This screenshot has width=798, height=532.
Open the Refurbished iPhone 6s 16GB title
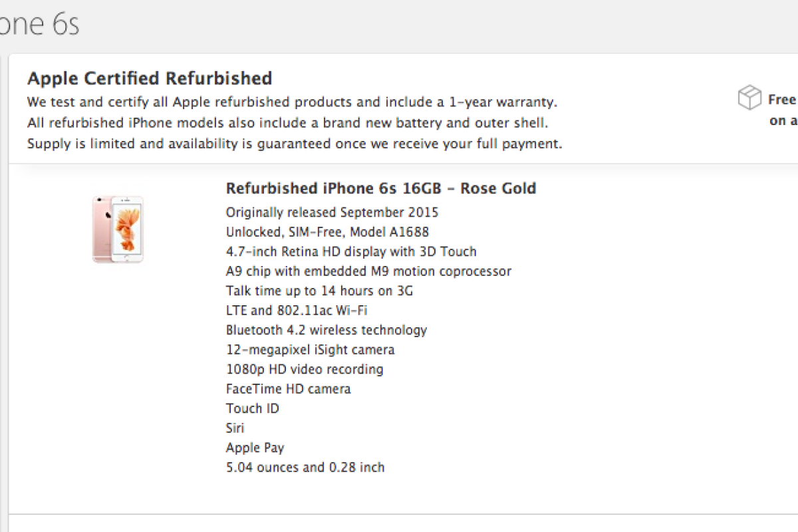click(x=380, y=189)
